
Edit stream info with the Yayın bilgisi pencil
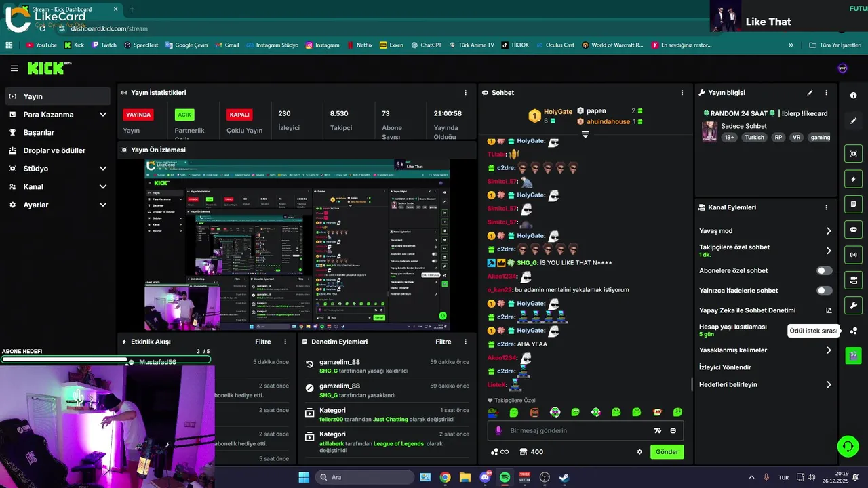click(x=810, y=93)
